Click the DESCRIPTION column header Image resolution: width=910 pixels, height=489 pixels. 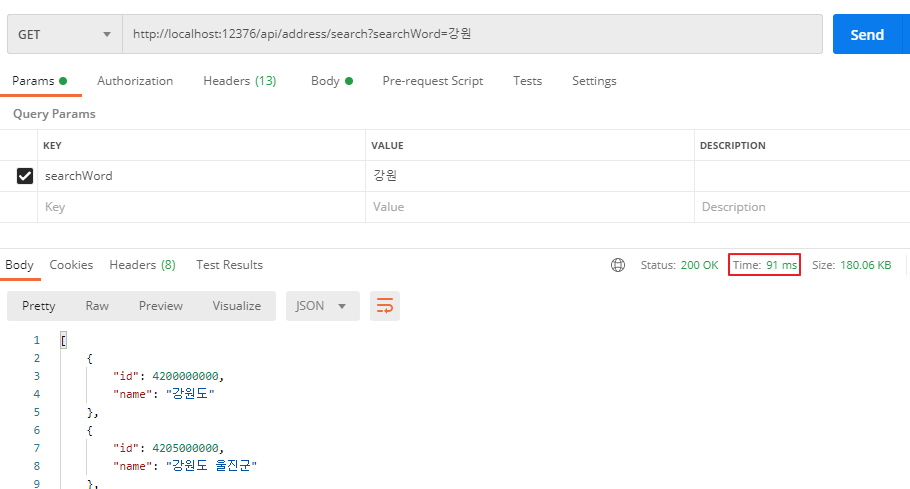point(732,146)
